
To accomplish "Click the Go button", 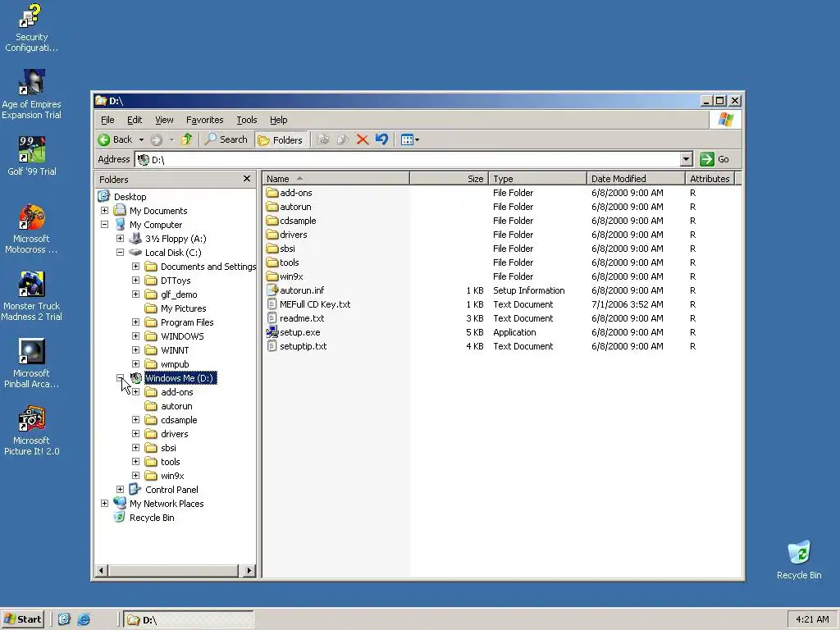I will (x=715, y=159).
